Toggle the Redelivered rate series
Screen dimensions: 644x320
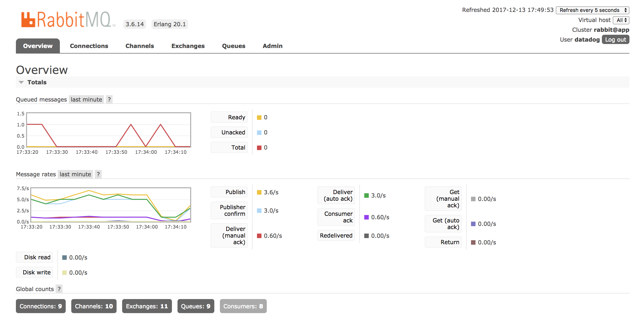click(x=336, y=235)
